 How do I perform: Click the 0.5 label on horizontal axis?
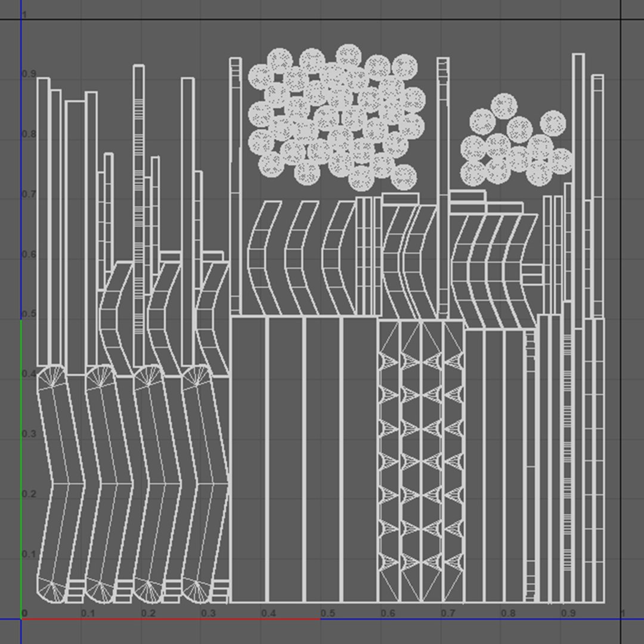[x=328, y=614]
